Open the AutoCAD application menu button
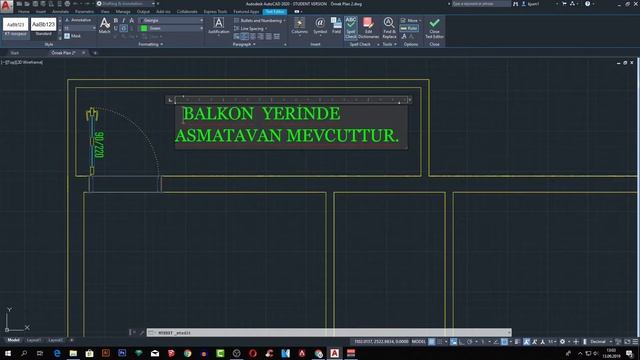This screenshot has height=360, width=640. [6, 6]
